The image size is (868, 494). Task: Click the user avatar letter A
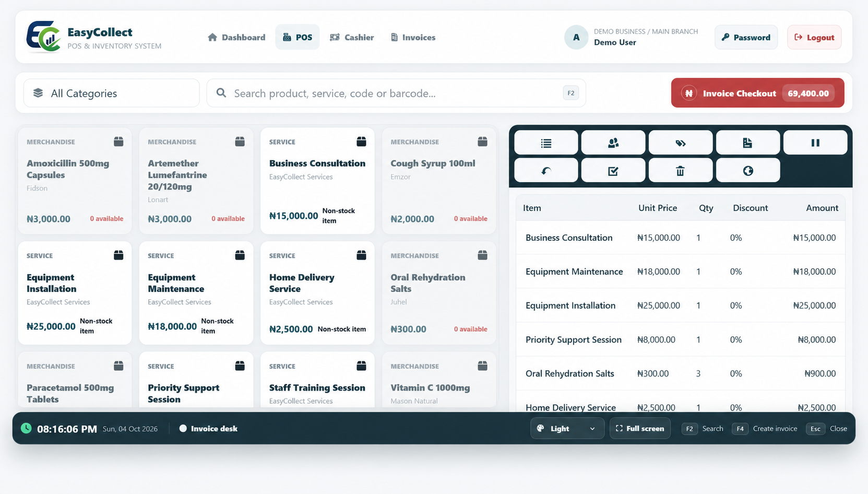(576, 37)
